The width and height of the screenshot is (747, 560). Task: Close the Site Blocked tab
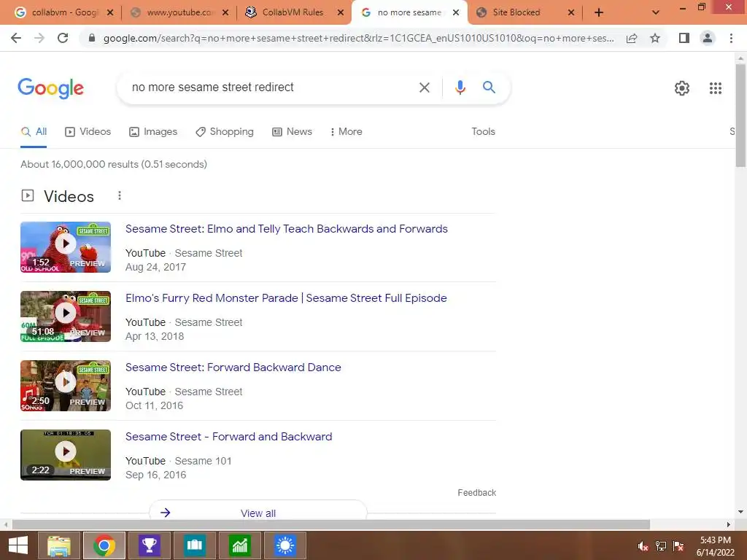click(x=571, y=13)
